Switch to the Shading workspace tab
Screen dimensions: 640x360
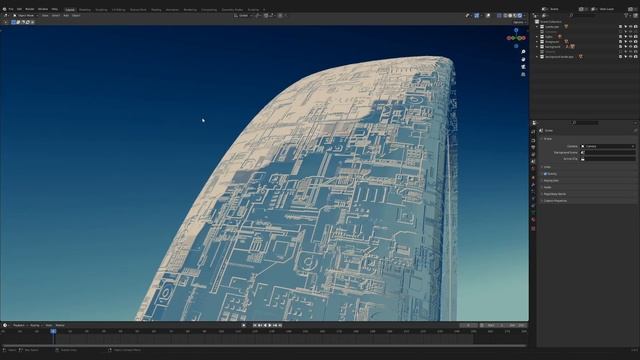pyautogui.click(x=156, y=9)
